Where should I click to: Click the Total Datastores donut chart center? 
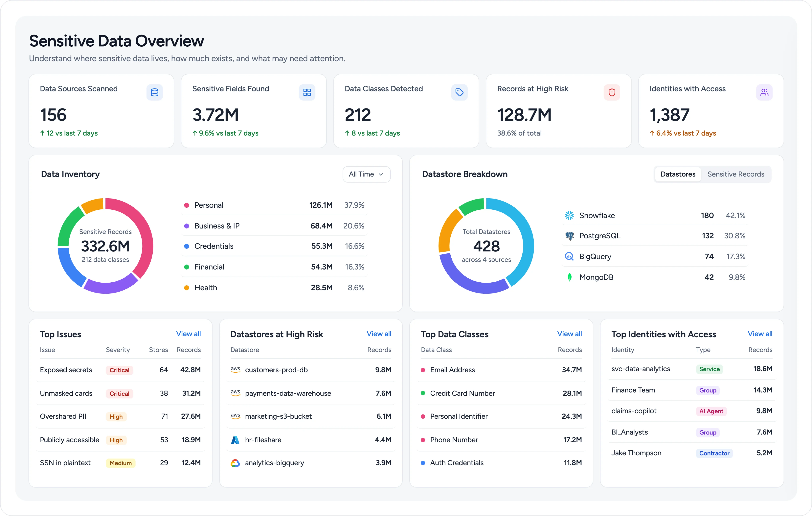[x=486, y=246]
